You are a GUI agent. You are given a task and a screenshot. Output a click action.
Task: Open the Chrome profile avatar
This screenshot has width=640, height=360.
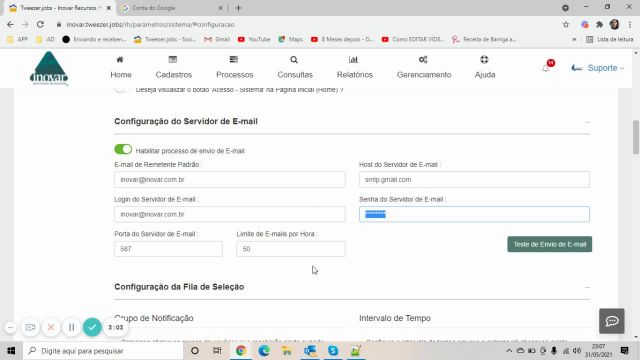click(x=614, y=24)
